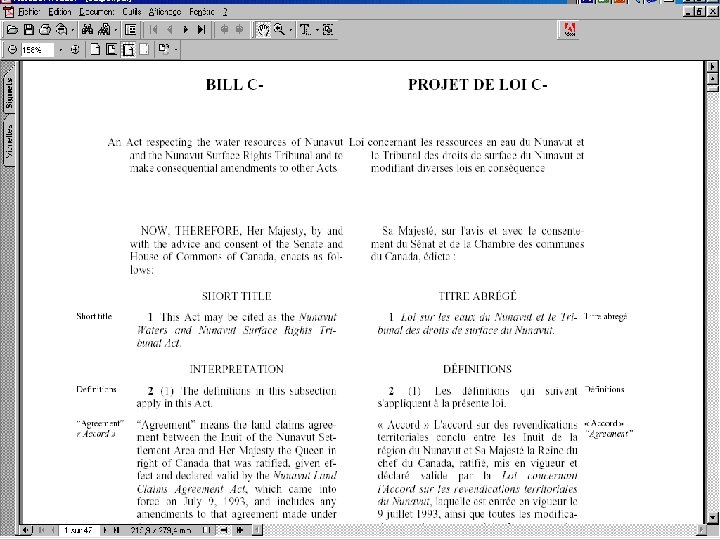Open dropdown arrow beside the Search icon
This screenshot has width=720, height=540.
coord(116,30)
